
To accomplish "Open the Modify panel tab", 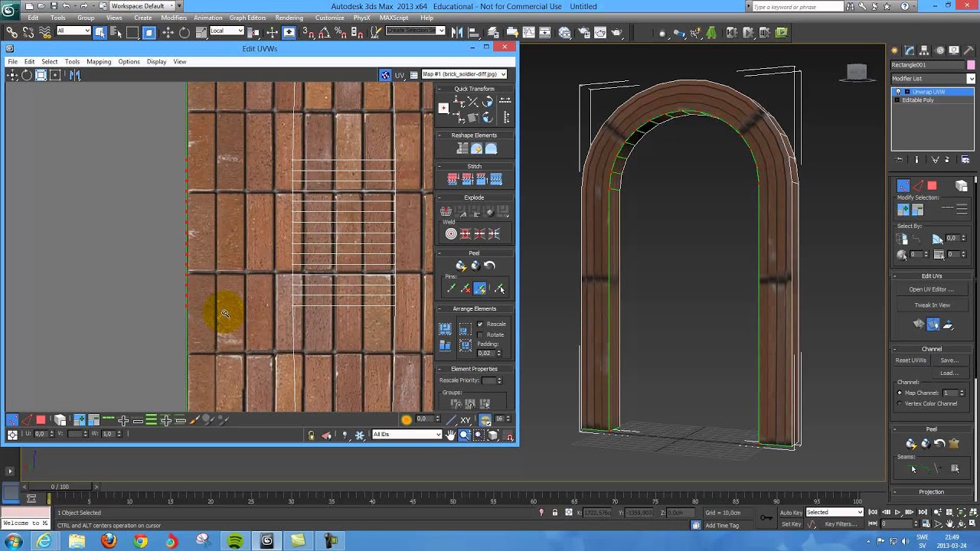I will (910, 51).
